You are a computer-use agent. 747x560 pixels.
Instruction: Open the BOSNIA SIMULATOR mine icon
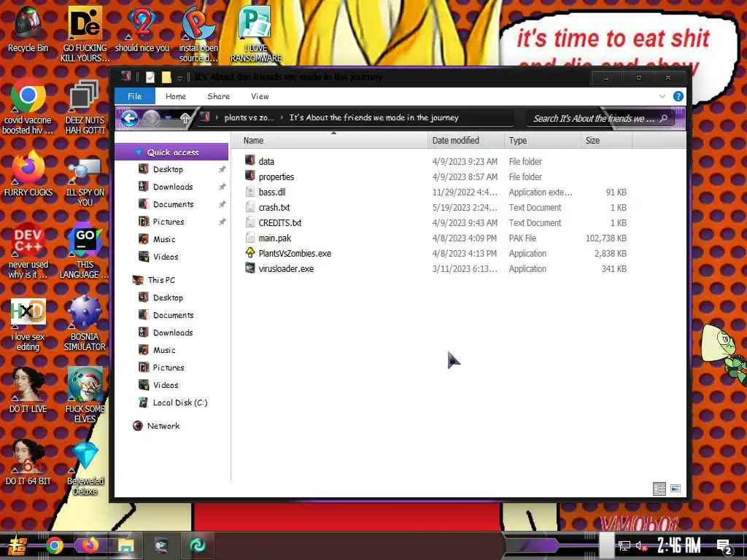click(x=85, y=324)
